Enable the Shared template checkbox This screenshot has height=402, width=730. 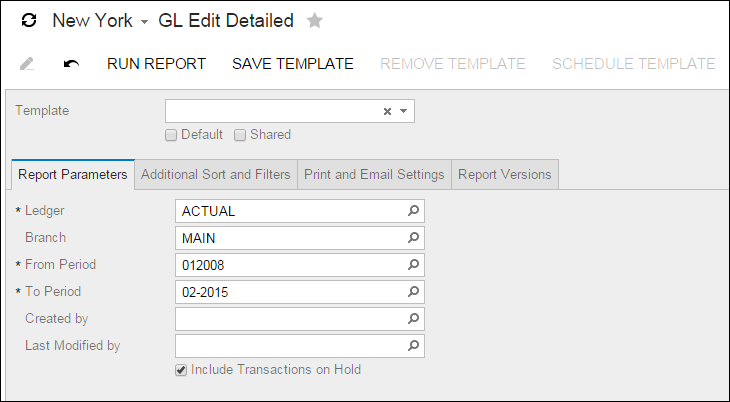click(240, 135)
